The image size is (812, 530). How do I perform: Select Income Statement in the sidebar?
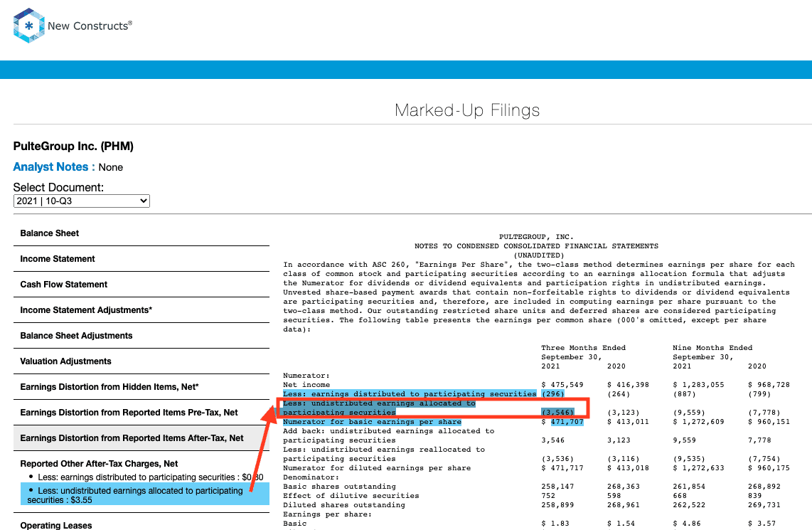point(58,259)
